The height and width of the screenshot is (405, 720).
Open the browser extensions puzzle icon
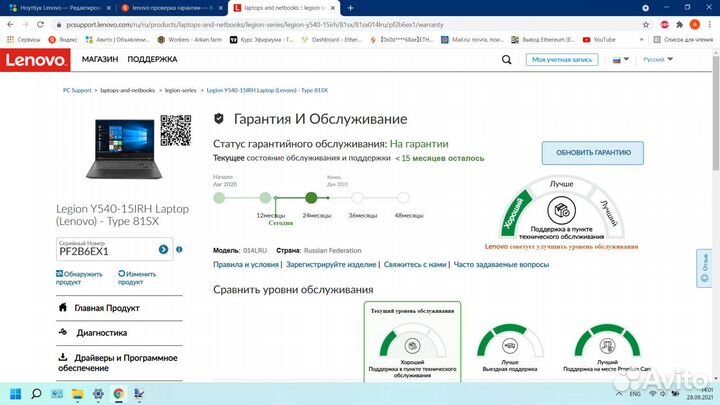coord(680,25)
